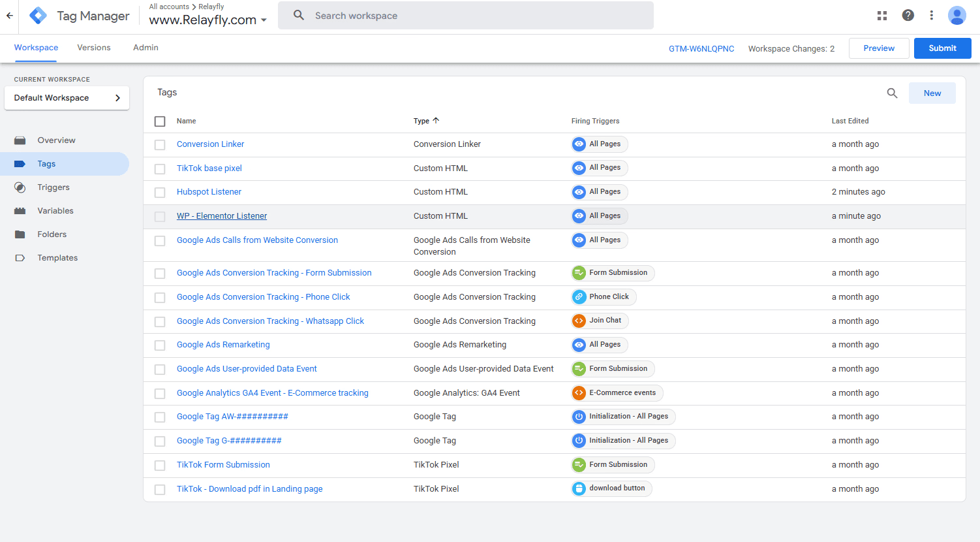Click the Variables sidebar icon
Viewport: 980px width, 542px height.
click(20, 211)
